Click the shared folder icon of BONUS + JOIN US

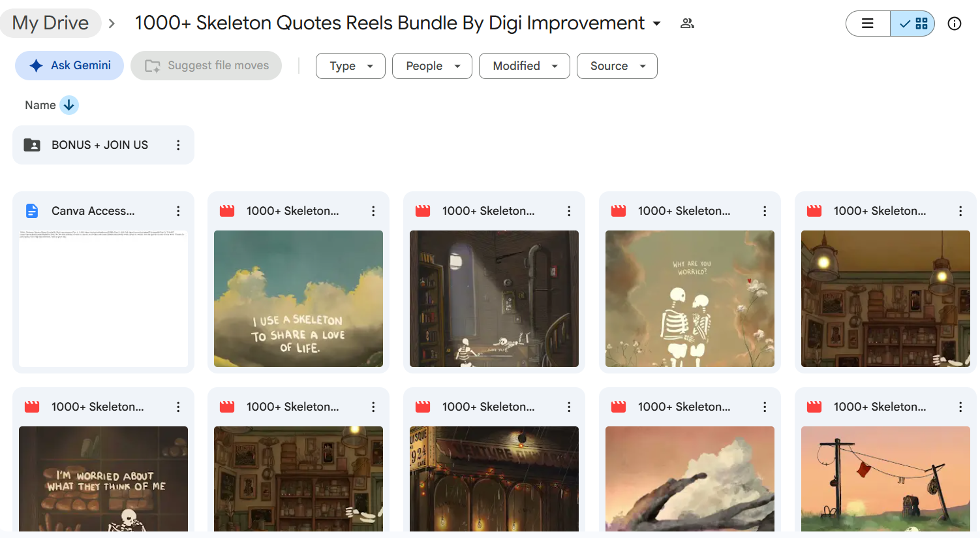tap(32, 145)
